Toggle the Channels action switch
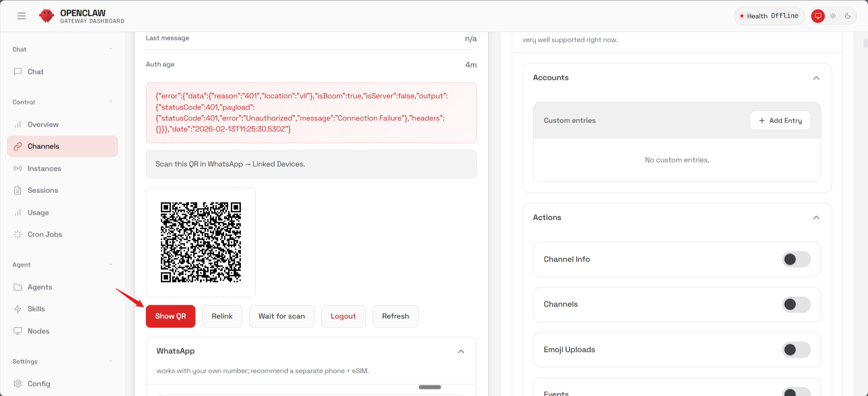This screenshot has width=868, height=396. tap(796, 304)
